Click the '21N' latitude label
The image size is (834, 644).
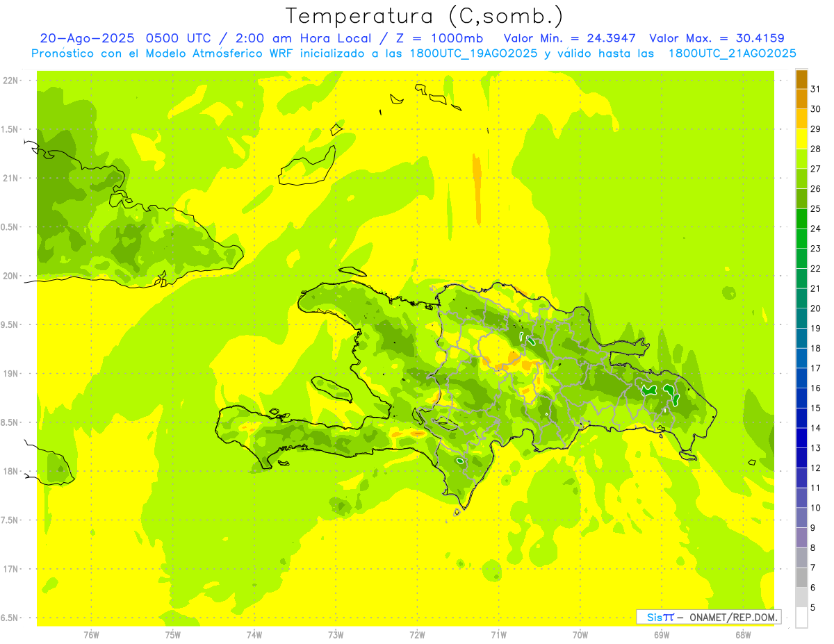point(11,178)
